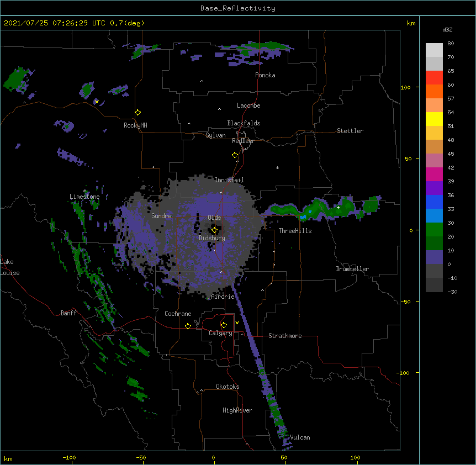
Task: Click the dBZ legend heading
Action: click(447, 29)
